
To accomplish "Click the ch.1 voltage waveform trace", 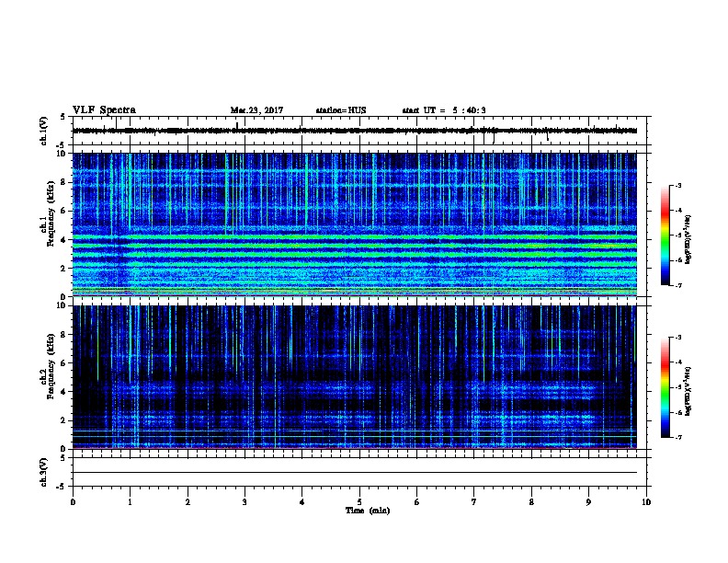I will pos(355,131).
